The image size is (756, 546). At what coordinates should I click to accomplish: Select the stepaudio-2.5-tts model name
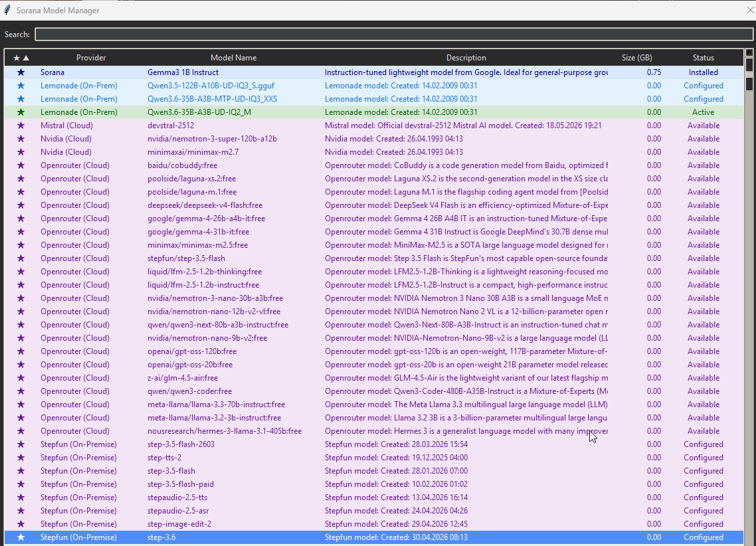(x=177, y=498)
